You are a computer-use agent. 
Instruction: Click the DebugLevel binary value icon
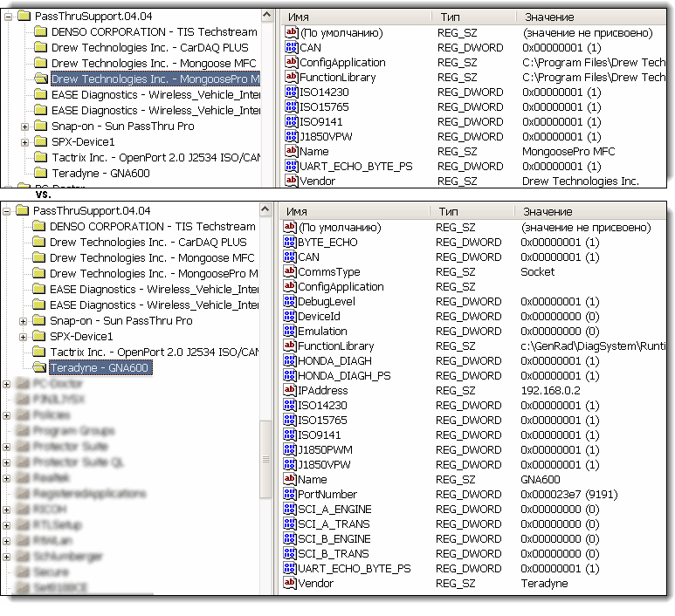[290, 302]
